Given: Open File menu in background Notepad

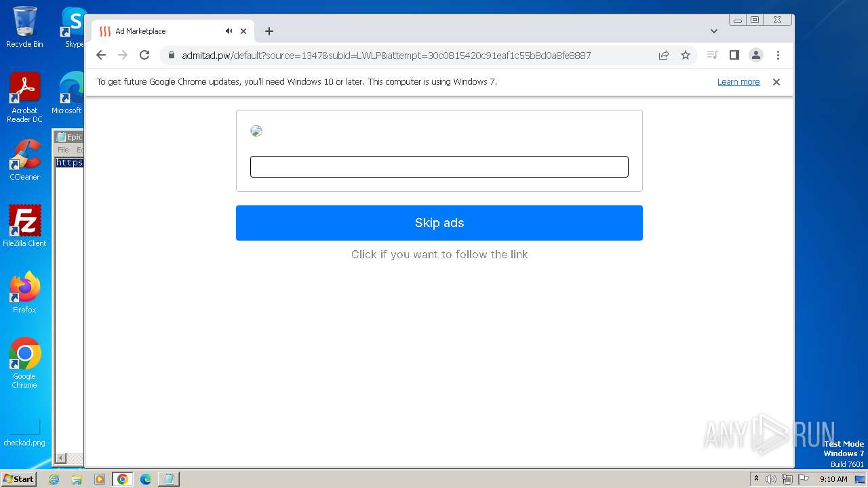Looking at the screenshot, I should 63,150.
